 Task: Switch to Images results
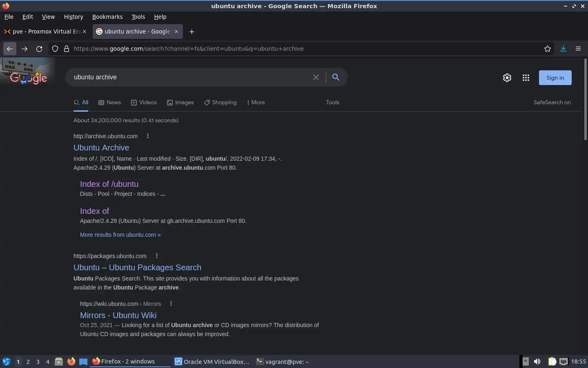point(180,103)
